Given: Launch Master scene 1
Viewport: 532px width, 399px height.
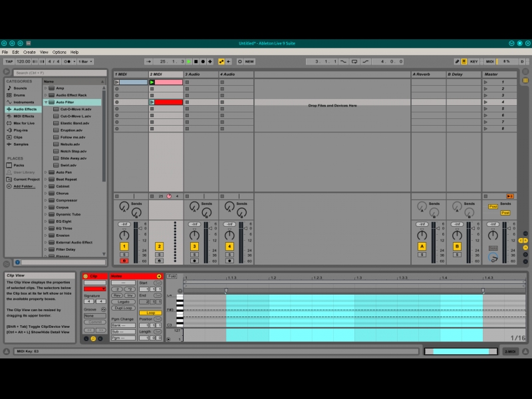Looking at the screenshot, I should [486, 82].
